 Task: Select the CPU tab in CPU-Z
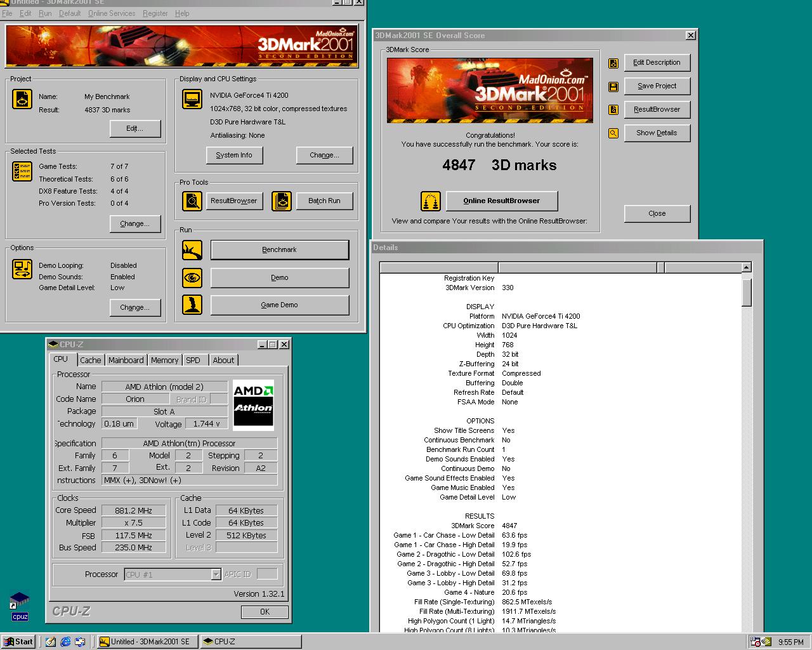pos(62,359)
